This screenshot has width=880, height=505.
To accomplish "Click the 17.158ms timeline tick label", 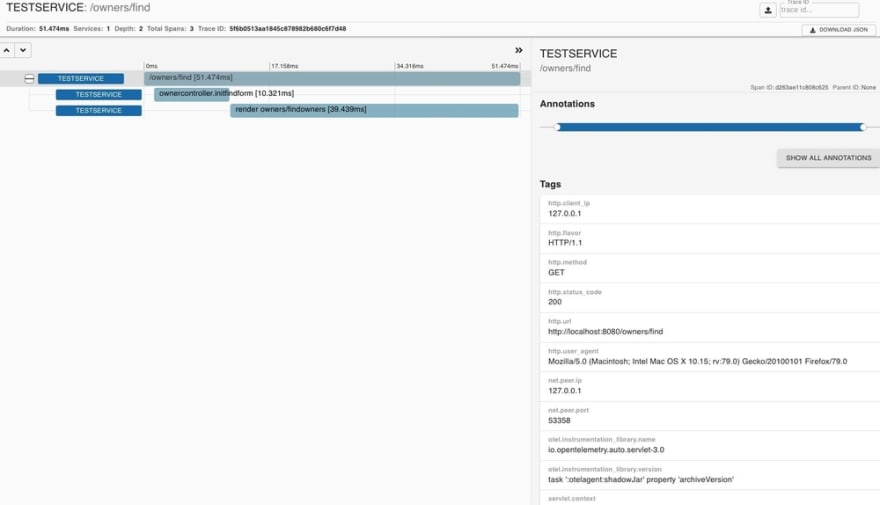I will pos(285,66).
